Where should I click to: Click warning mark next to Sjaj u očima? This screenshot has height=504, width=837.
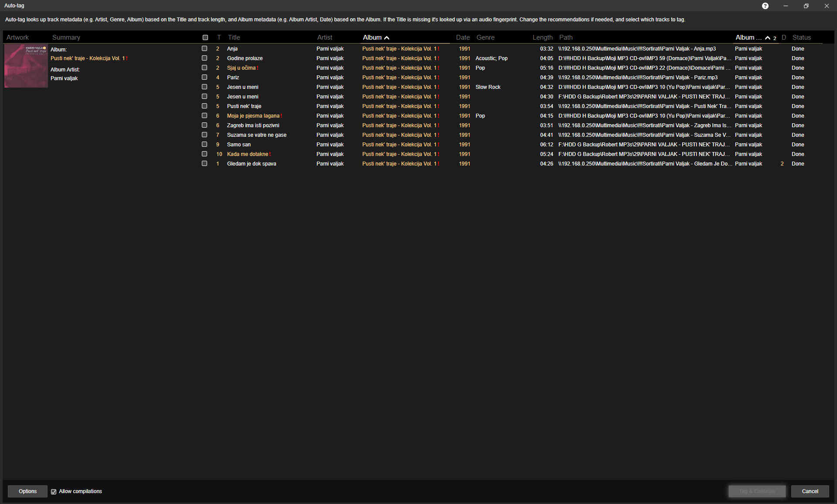pyautogui.click(x=258, y=68)
